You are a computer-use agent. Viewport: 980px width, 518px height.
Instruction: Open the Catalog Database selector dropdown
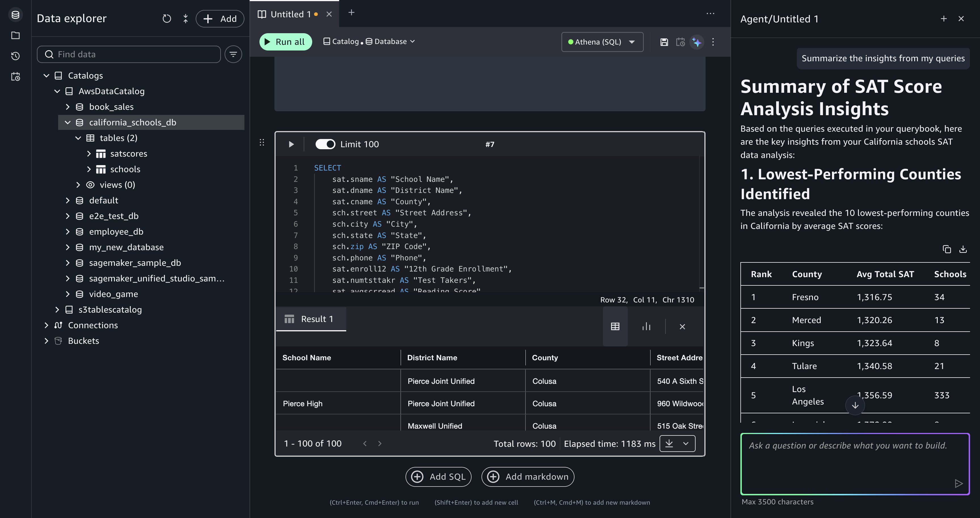click(x=369, y=41)
